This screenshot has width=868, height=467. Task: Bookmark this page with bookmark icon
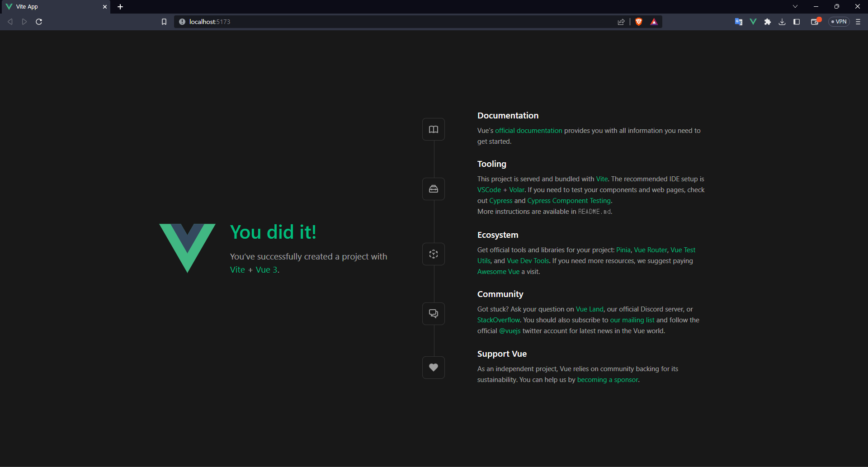[164, 22]
